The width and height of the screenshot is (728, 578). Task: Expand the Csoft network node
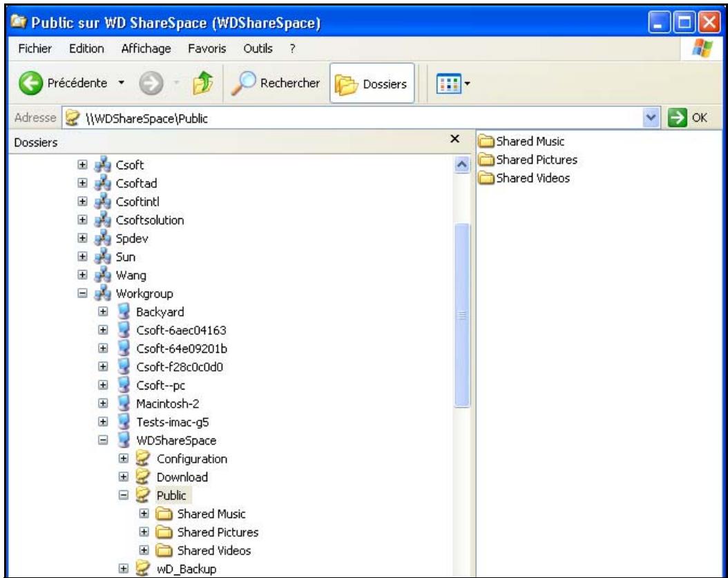82,164
